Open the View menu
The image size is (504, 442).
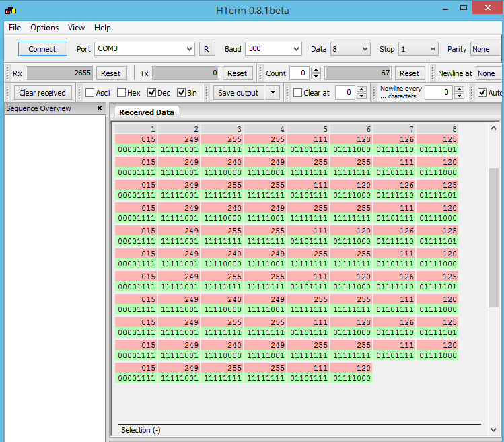pos(76,28)
